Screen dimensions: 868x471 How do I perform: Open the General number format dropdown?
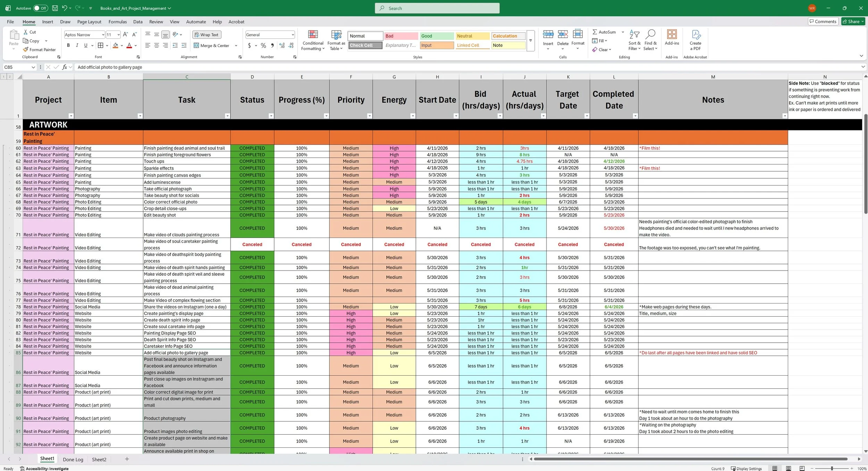coord(293,35)
